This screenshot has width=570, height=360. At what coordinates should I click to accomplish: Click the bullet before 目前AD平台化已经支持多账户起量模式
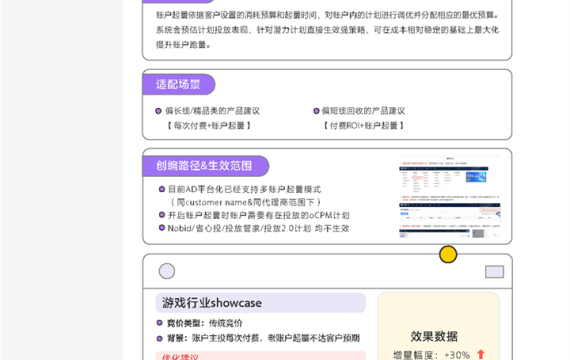tap(162, 189)
